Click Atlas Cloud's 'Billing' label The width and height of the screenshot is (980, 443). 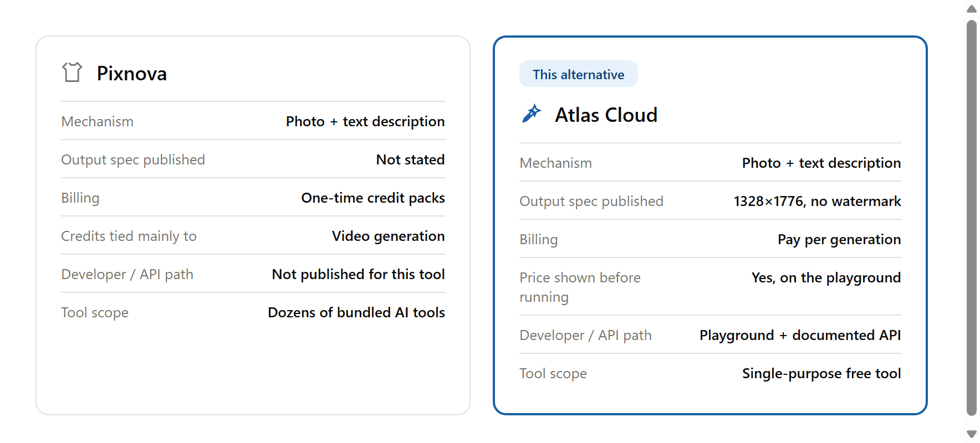pos(539,239)
